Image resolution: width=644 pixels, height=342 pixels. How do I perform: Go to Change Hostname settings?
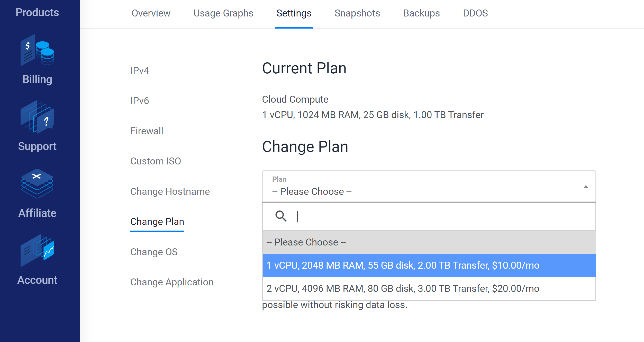click(x=170, y=191)
